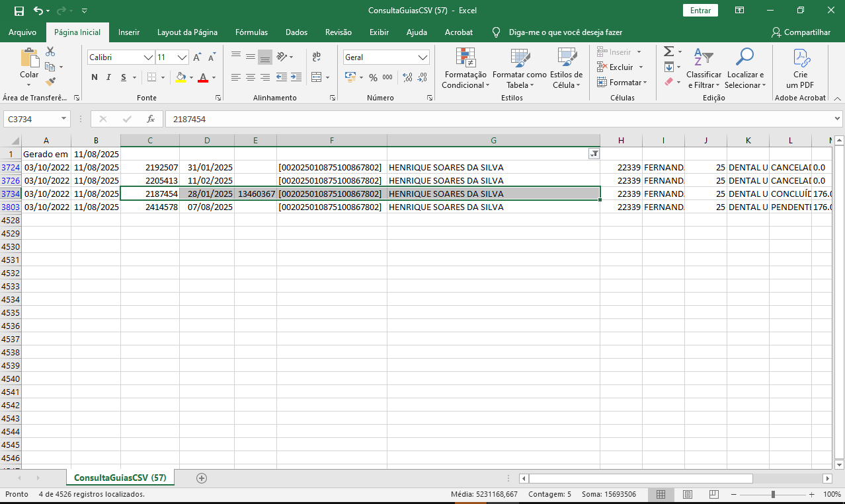Image resolution: width=845 pixels, height=504 pixels.
Task: Click the yellow fill color button
Action: (181, 77)
